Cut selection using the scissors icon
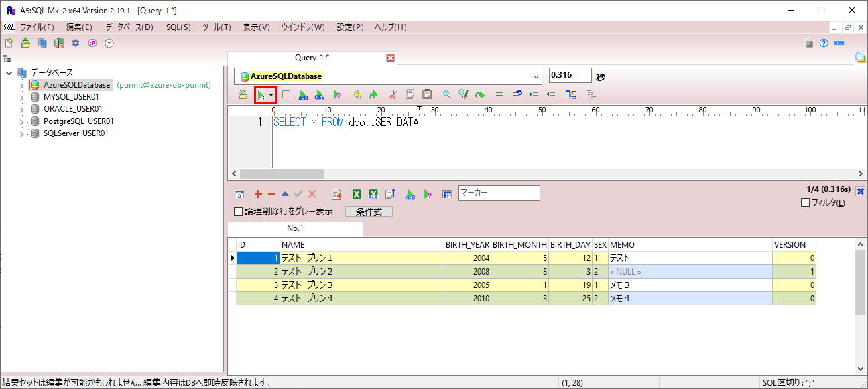 [x=393, y=95]
